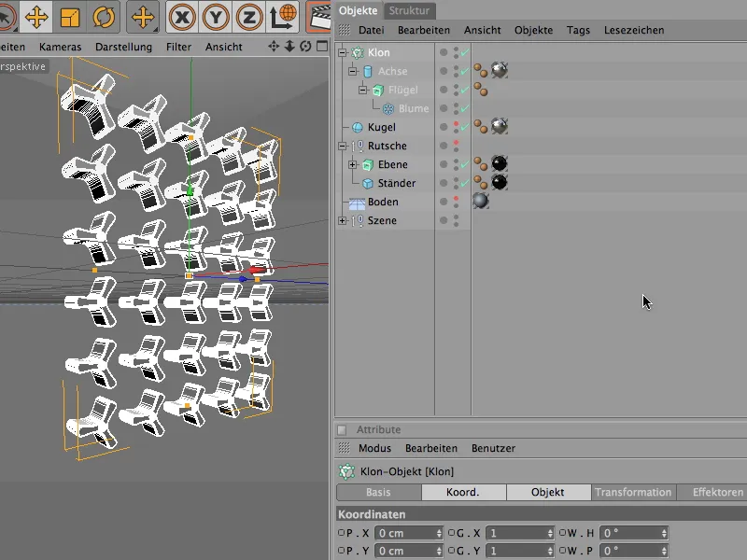Expand the Szene group
This screenshot has height=560, width=747.
(x=343, y=221)
